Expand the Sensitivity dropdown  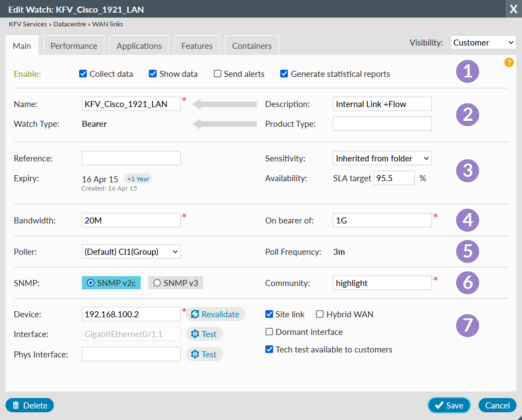click(x=382, y=158)
